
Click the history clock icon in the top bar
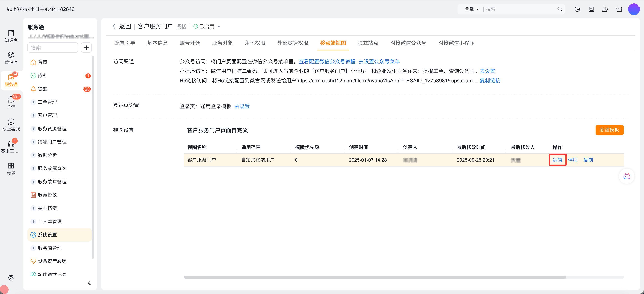(x=577, y=9)
